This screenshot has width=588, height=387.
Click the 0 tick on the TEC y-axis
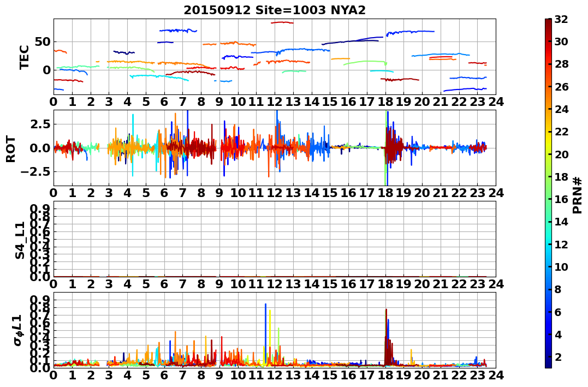coord(46,70)
